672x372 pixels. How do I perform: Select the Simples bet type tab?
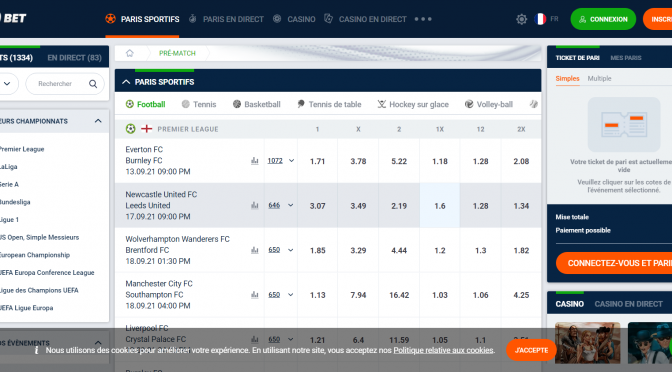coord(567,78)
